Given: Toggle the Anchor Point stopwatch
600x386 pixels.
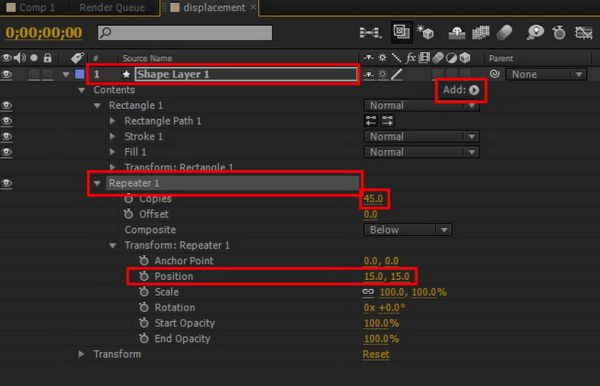Looking at the screenshot, I should point(144,261).
